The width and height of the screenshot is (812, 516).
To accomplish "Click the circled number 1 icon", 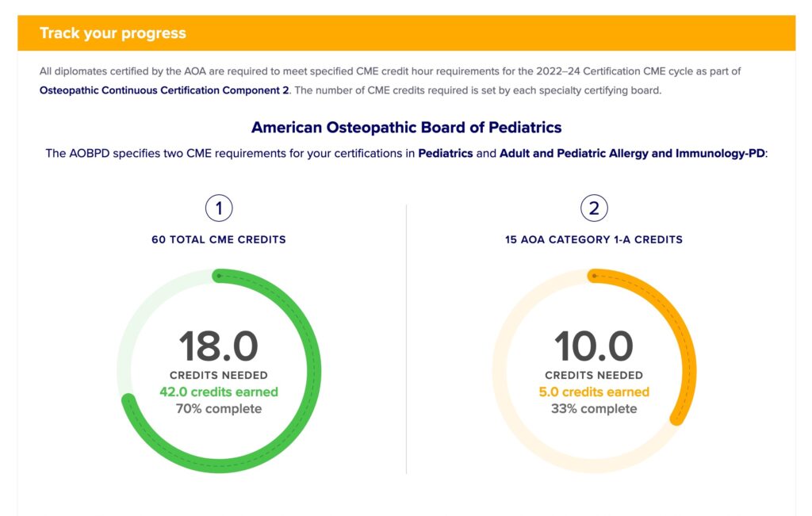I will click(219, 208).
